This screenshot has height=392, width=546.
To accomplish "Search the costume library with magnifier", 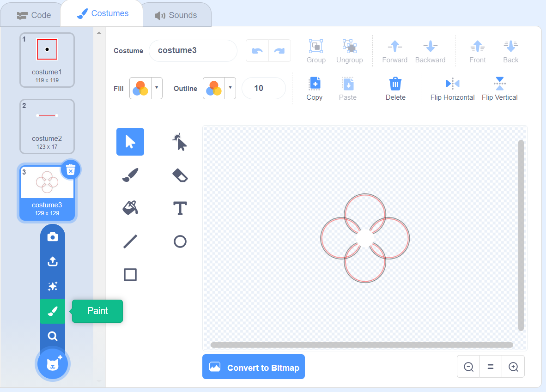I will click(53, 336).
